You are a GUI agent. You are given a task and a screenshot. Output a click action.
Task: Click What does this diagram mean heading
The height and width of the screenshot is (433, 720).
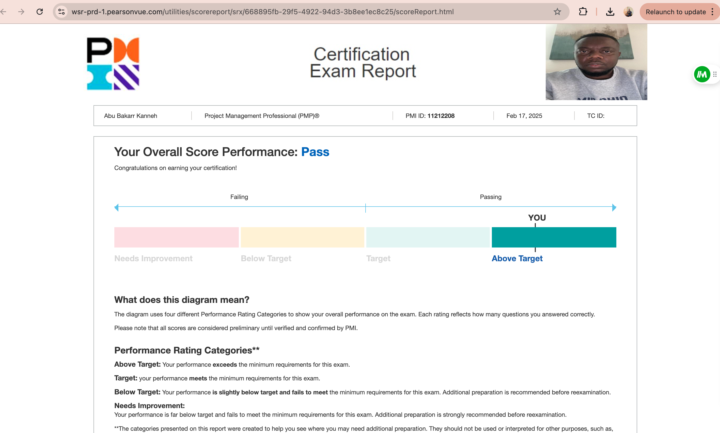(x=181, y=300)
